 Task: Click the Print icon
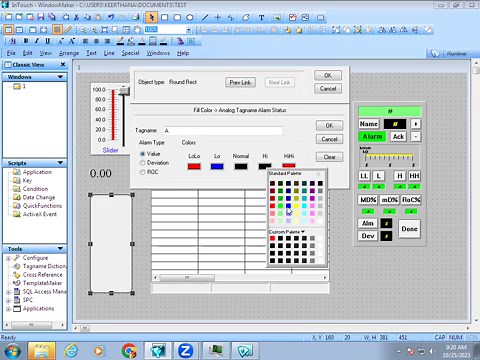(x=135, y=17)
